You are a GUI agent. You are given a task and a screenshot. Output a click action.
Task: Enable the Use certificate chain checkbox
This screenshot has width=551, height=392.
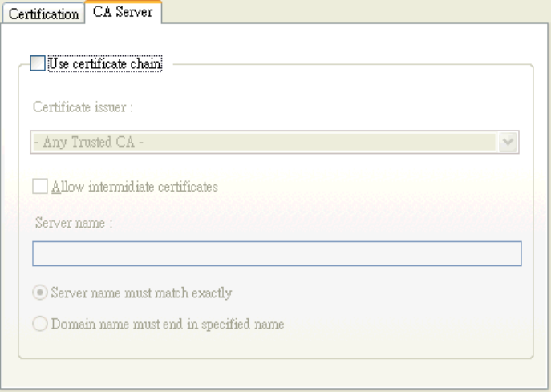click(37, 63)
